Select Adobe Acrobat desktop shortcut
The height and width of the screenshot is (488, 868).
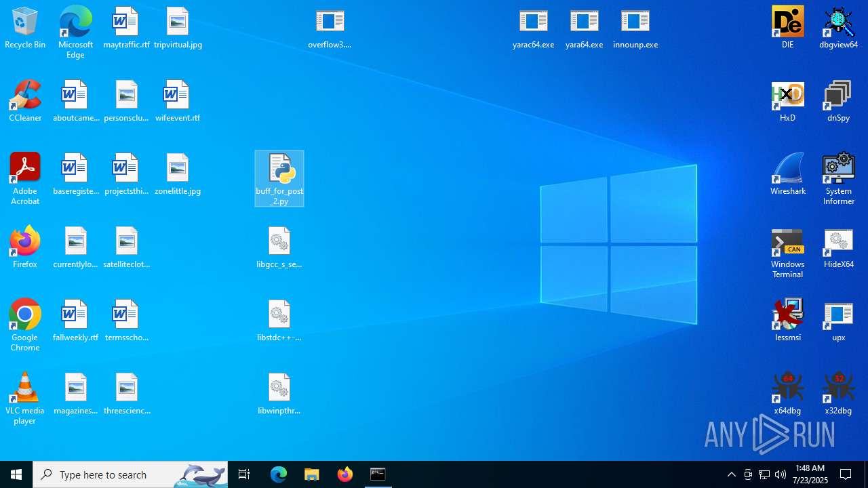tap(25, 179)
